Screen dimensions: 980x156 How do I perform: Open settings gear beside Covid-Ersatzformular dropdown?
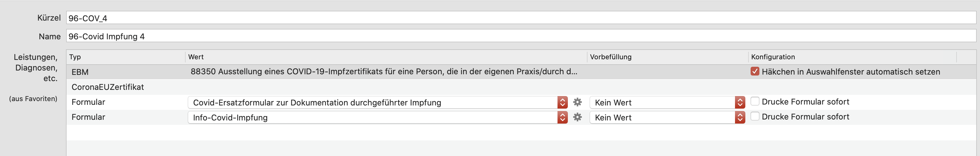tap(577, 102)
